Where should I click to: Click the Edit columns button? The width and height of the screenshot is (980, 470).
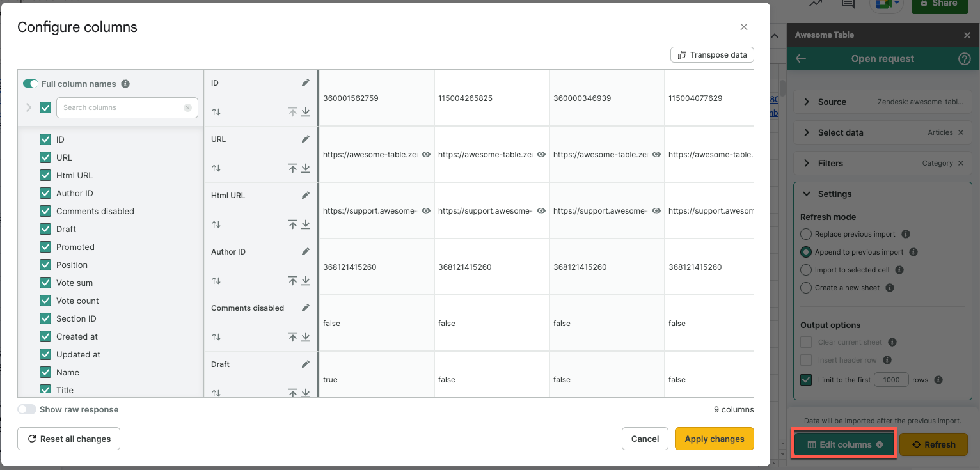pyautogui.click(x=844, y=444)
